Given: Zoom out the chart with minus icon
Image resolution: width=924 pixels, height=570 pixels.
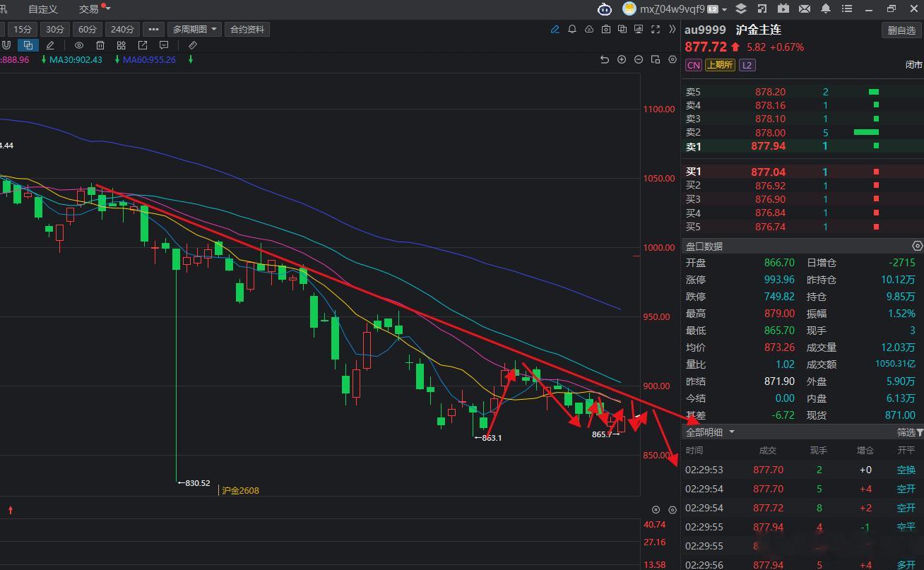Looking at the screenshot, I should [x=639, y=59].
